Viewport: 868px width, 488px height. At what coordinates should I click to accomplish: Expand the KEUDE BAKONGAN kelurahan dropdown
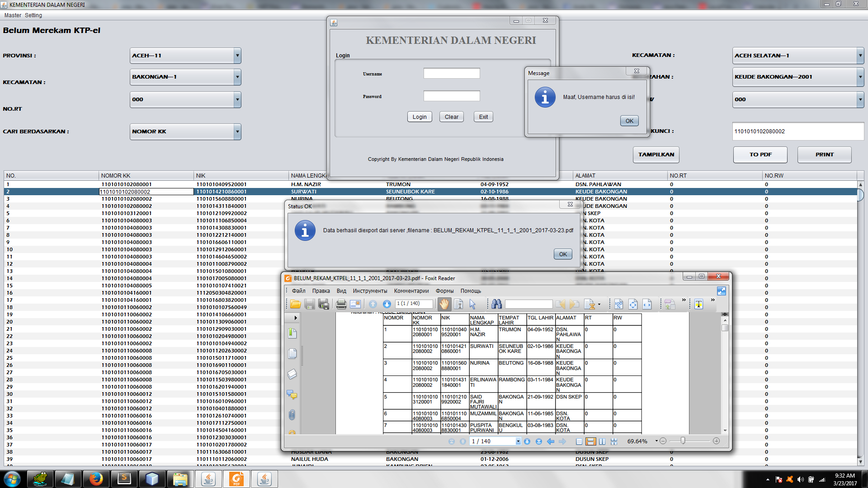click(859, 77)
